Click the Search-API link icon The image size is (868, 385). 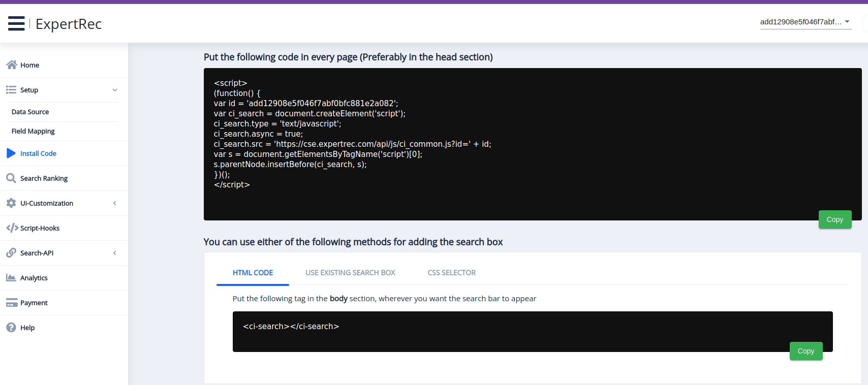11,253
